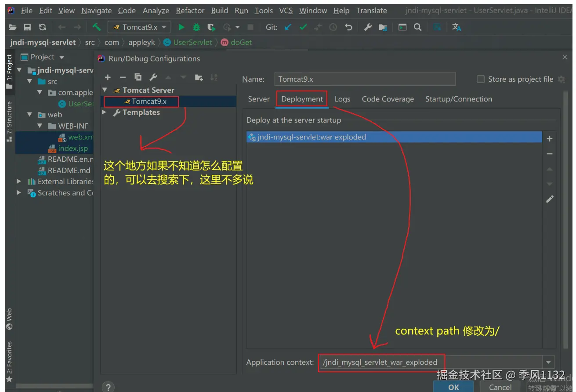The height and width of the screenshot is (392, 576).
Task: Collapse the jndi-mysql-servlet project root
Action: (19, 70)
